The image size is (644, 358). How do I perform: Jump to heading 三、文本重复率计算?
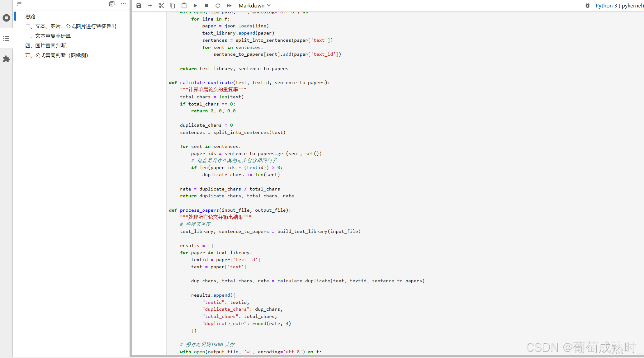(48, 36)
